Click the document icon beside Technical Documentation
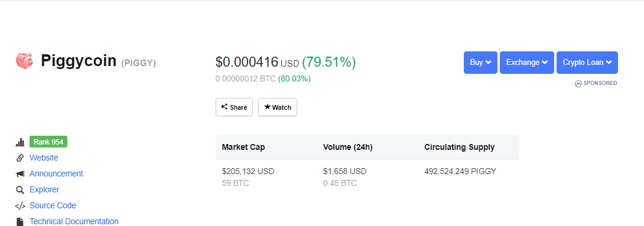Viewport: 644px width, 226px height. pos(19,221)
